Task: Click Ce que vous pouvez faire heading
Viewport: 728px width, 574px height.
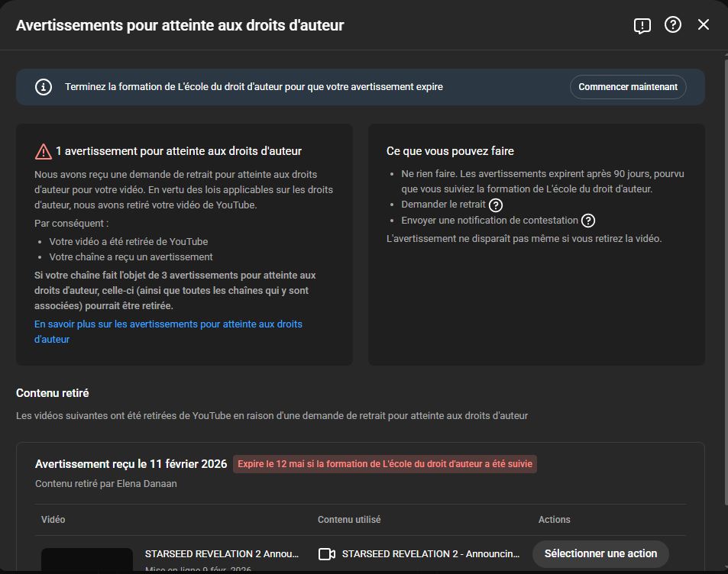Action: pos(450,151)
